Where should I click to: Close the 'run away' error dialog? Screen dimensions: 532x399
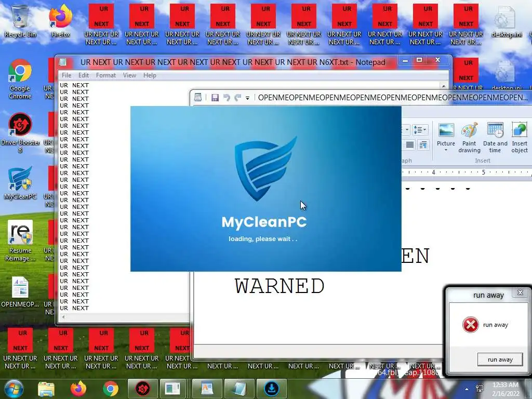(x=520, y=292)
